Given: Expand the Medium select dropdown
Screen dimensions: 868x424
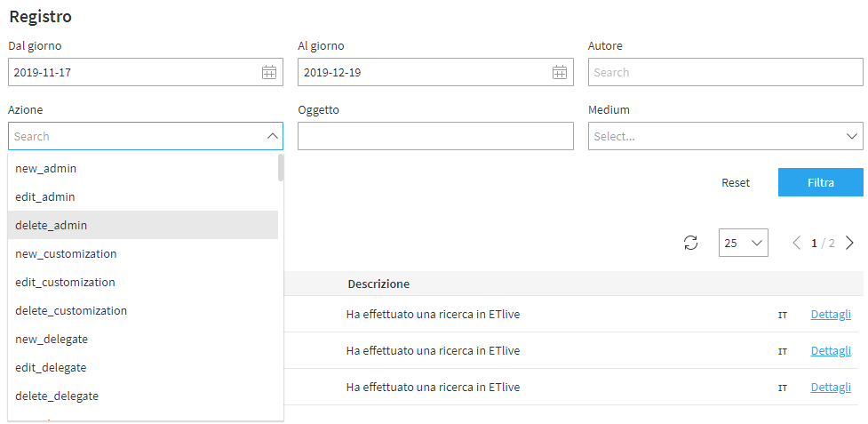Looking at the screenshot, I should [850, 136].
